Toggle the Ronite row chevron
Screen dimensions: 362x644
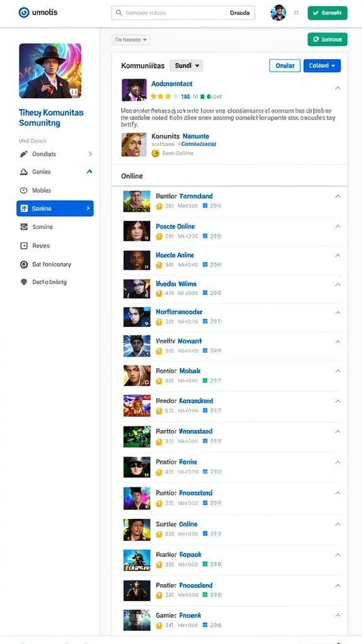(337, 462)
